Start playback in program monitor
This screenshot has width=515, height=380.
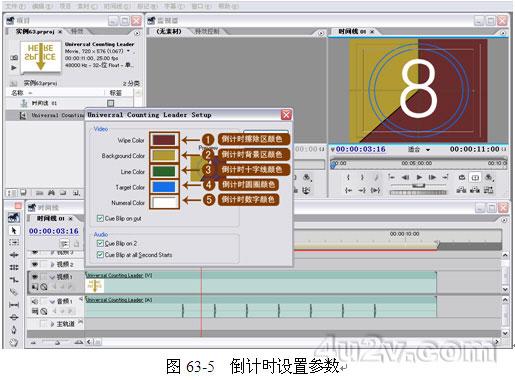(x=419, y=177)
